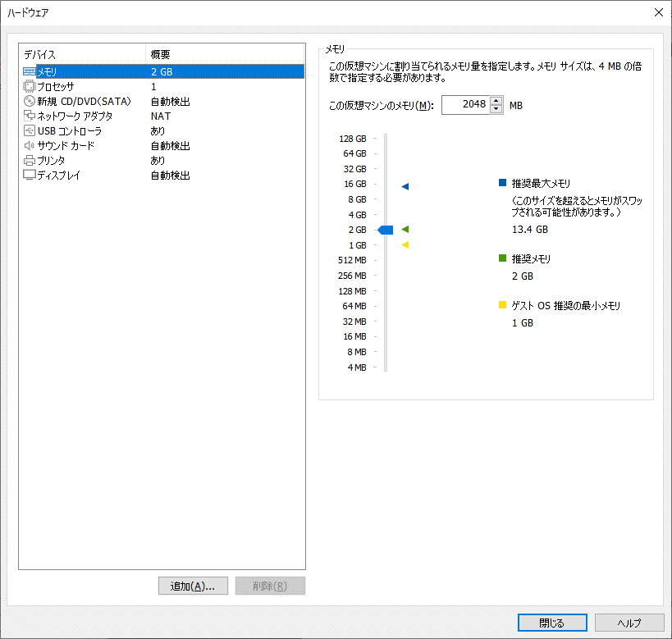The height and width of the screenshot is (639, 672).
Task: Click the ディスプレイ monitor icon
Action: [30, 175]
